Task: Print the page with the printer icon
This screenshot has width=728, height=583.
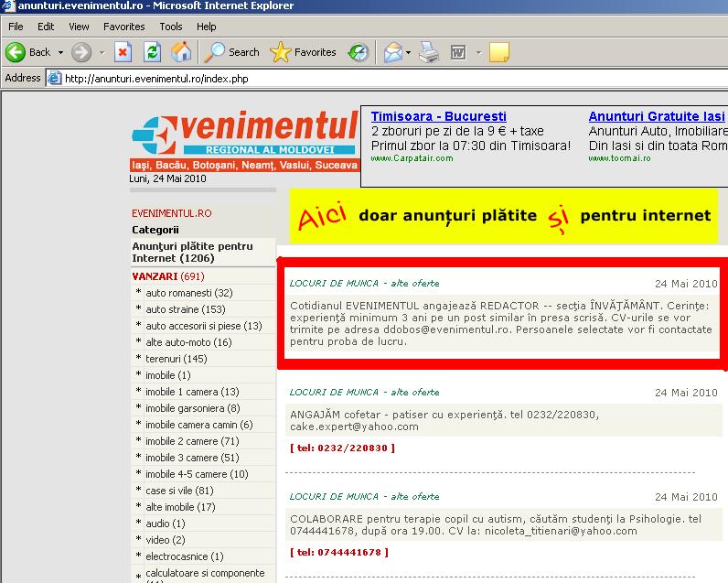Action: click(x=429, y=52)
